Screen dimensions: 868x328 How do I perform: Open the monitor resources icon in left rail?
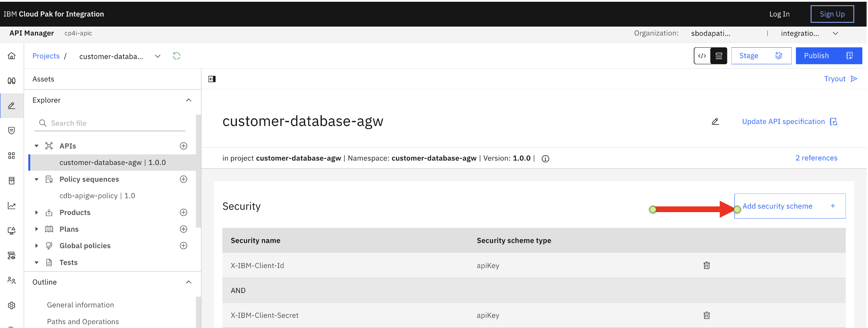(x=12, y=230)
